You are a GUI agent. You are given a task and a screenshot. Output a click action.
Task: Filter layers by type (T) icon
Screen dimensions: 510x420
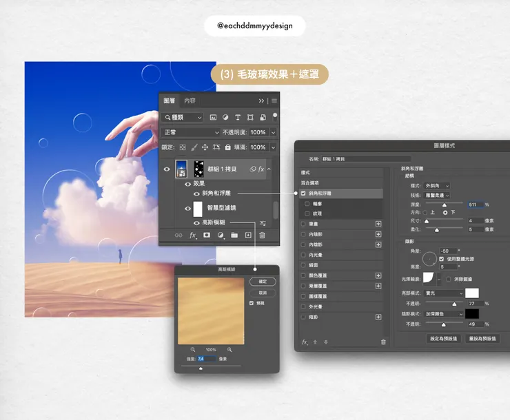(238, 117)
